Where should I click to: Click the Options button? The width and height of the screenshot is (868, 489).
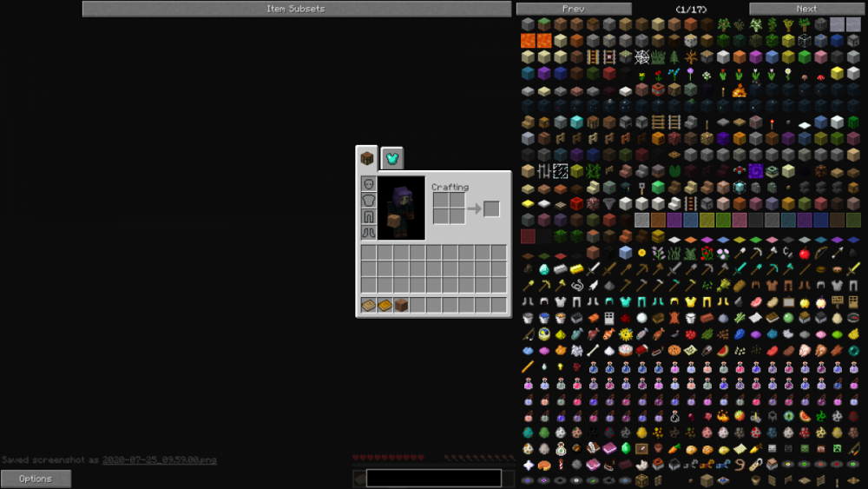(x=36, y=479)
